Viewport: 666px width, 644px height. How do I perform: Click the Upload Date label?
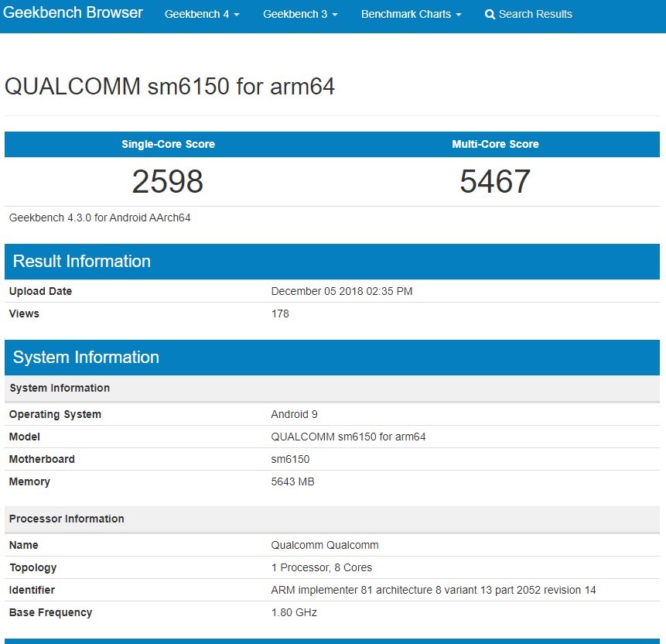point(40,291)
